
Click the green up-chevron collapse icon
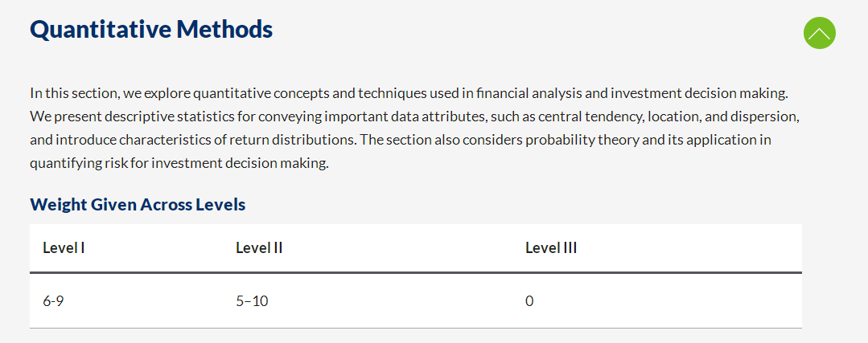[819, 33]
